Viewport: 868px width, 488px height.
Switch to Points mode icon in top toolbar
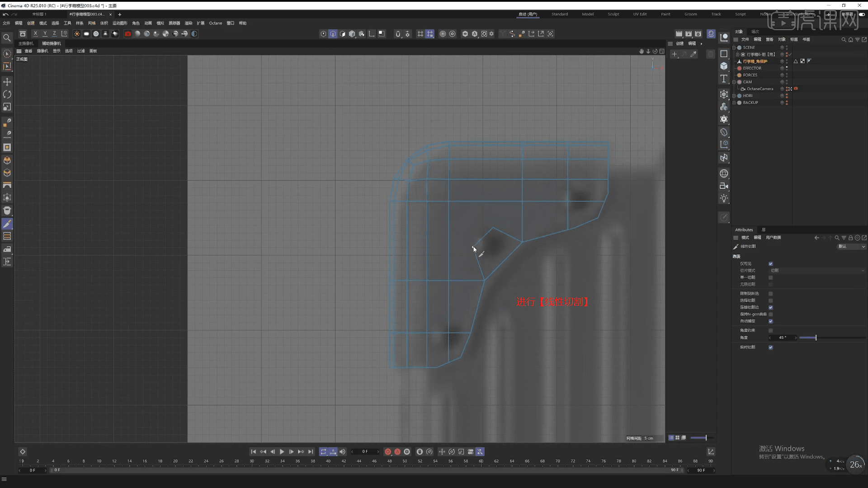pyautogui.click(x=323, y=34)
